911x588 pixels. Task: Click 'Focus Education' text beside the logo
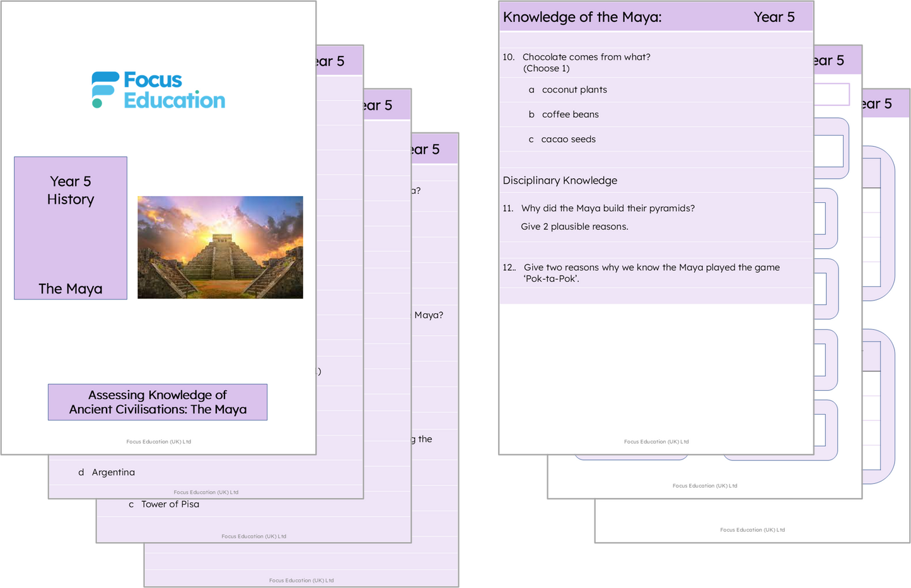coord(173,90)
